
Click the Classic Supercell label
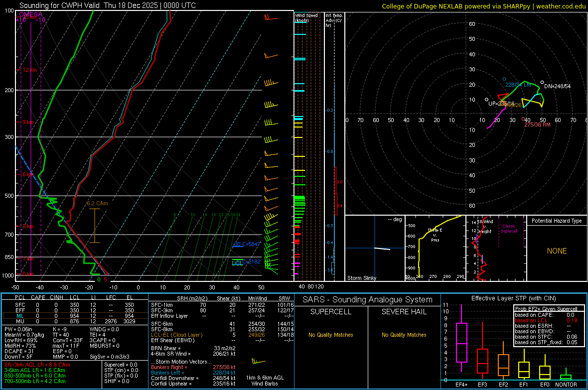coord(509,229)
